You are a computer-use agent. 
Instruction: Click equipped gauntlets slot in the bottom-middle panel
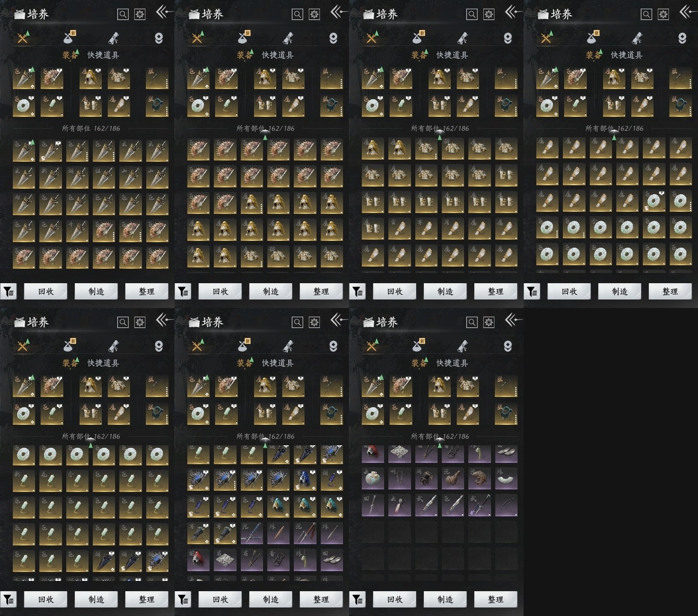point(265,414)
